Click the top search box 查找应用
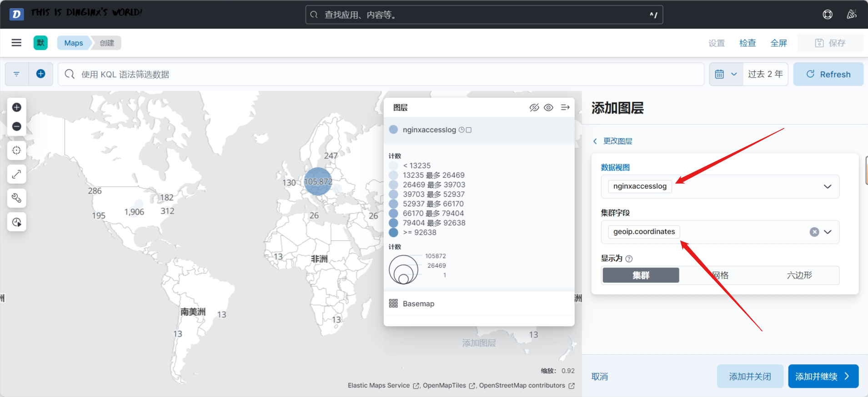Viewport: 868px width, 397px height. (x=484, y=15)
